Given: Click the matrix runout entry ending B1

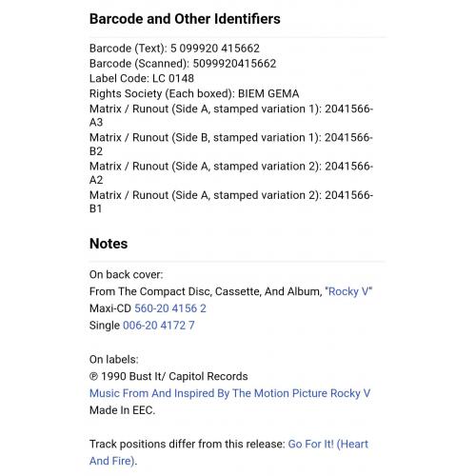Looking at the screenshot, I should point(231,202).
